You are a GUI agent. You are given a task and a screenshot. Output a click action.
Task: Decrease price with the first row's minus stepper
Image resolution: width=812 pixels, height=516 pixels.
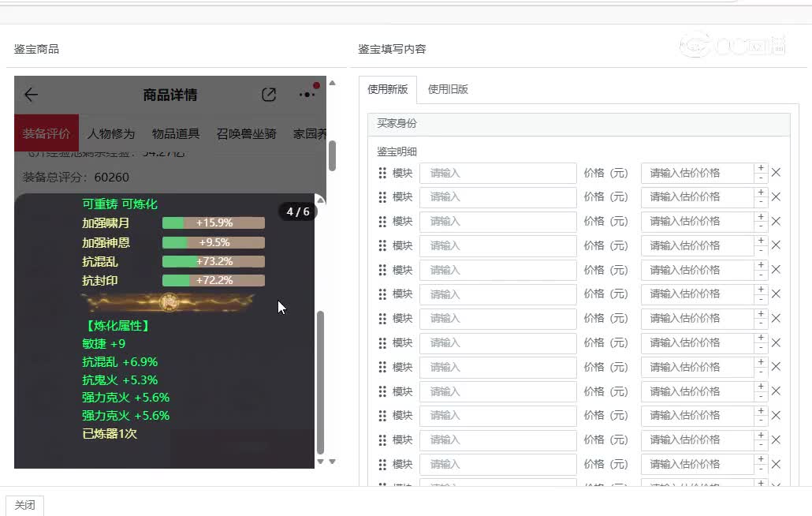[761, 178]
